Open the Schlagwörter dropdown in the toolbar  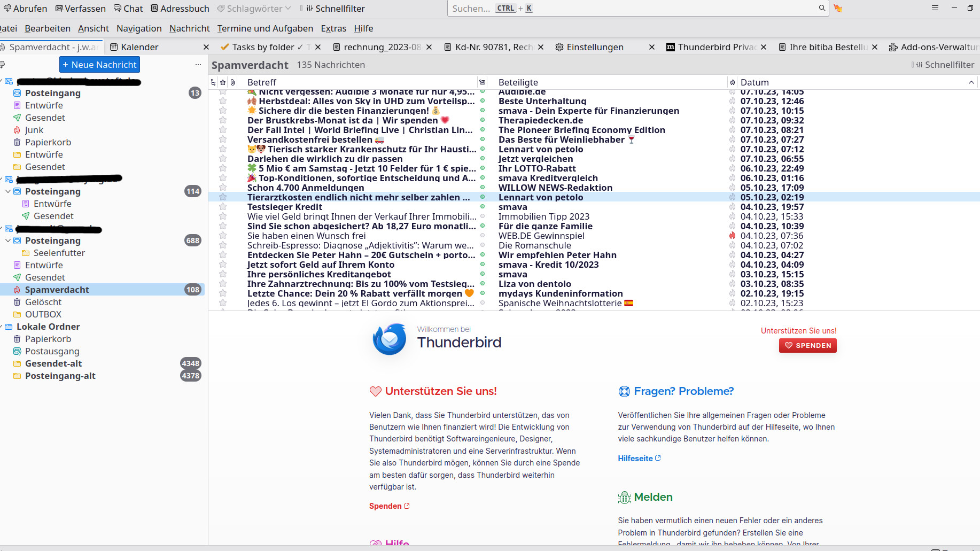(254, 9)
